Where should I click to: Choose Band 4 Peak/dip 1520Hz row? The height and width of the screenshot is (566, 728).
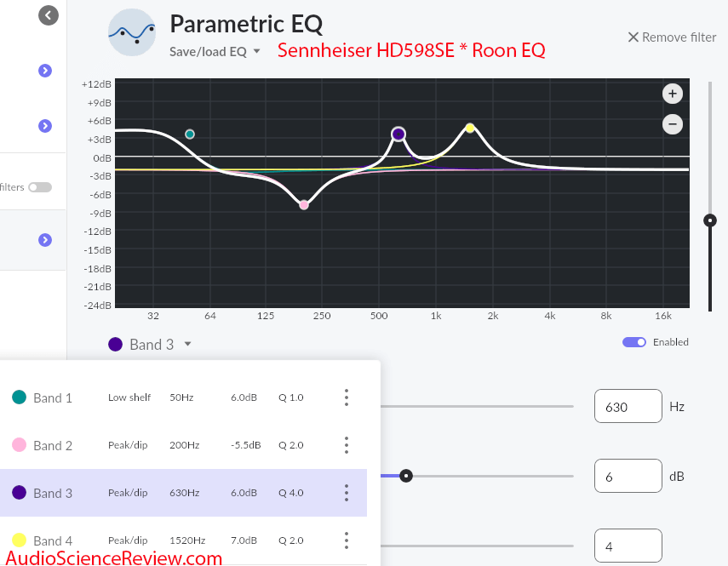[183, 540]
